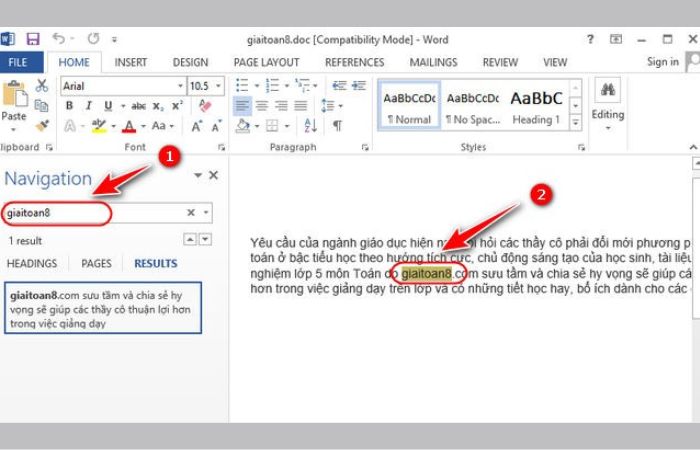700x450 pixels.
Task: Click the Redo/Repeat icon
Action: click(93, 39)
